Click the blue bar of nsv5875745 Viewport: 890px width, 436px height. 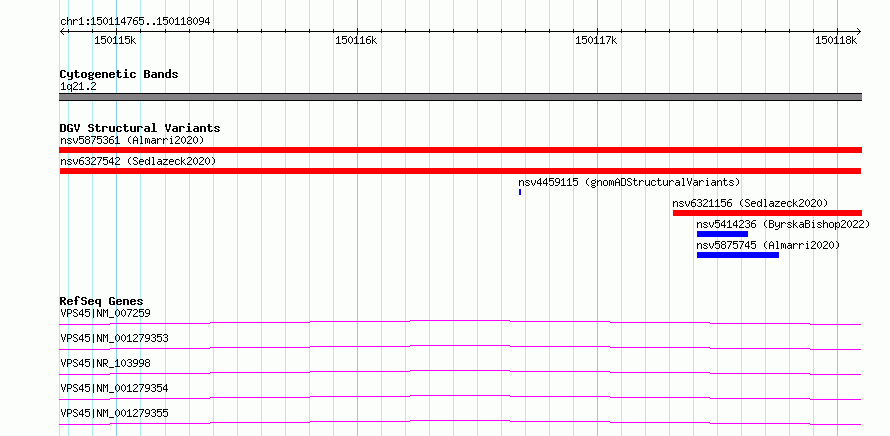click(738, 255)
